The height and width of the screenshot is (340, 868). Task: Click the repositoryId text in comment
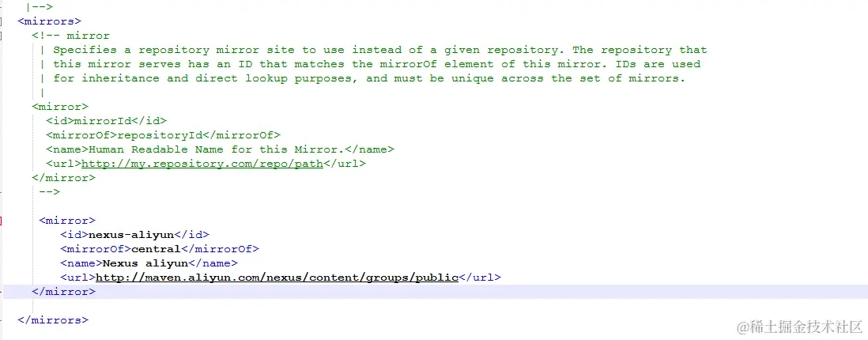(x=167, y=135)
